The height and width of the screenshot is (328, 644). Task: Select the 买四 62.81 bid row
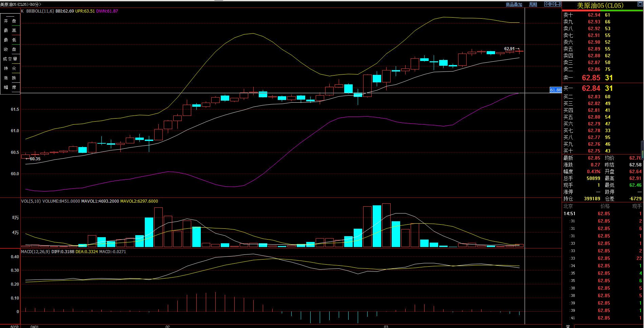pos(603,110)
